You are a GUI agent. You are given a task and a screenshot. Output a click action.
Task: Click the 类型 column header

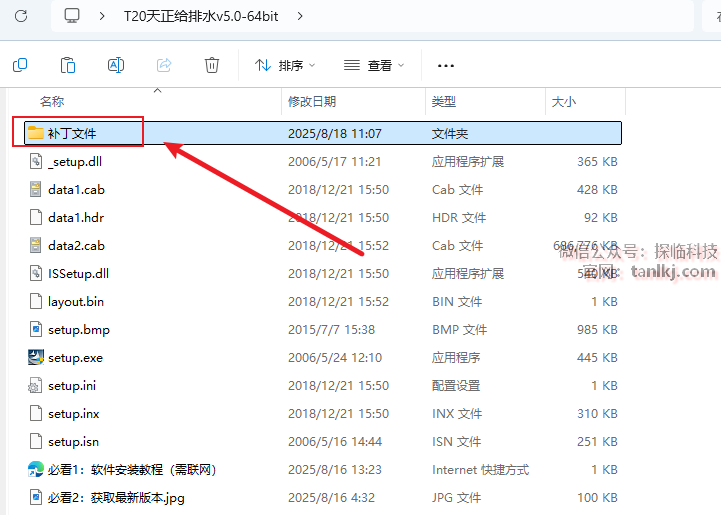pyautogui.click(x=444, y=101)
